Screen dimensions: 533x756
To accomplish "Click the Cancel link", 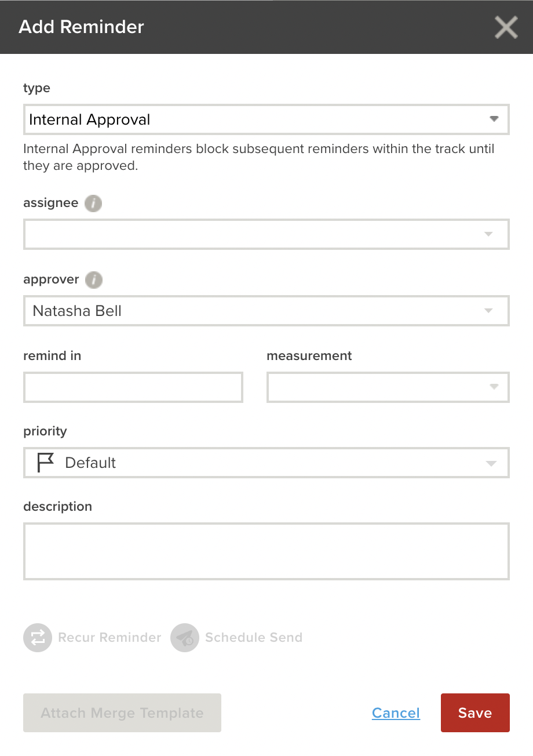I will [x=396, y=713].
